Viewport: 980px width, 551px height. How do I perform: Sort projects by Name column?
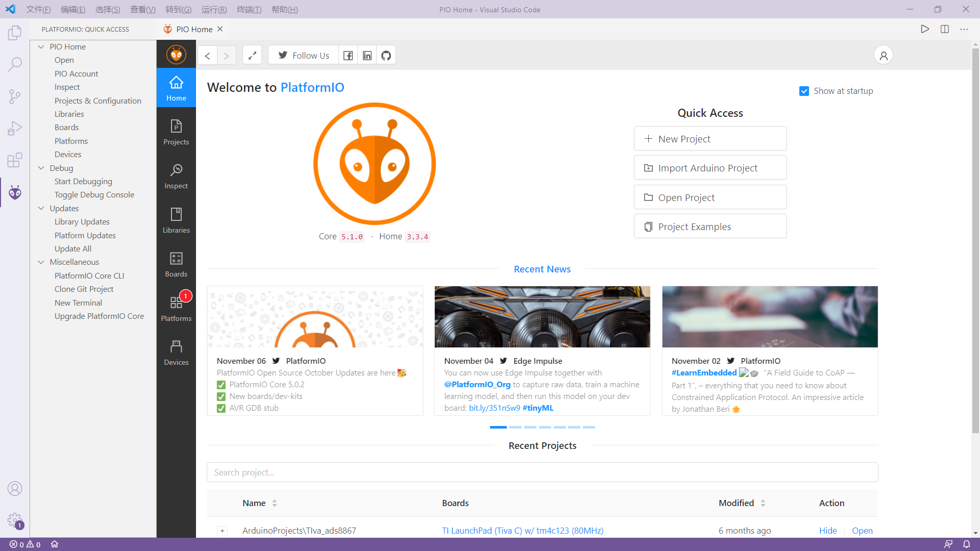(x=260, y=503)
